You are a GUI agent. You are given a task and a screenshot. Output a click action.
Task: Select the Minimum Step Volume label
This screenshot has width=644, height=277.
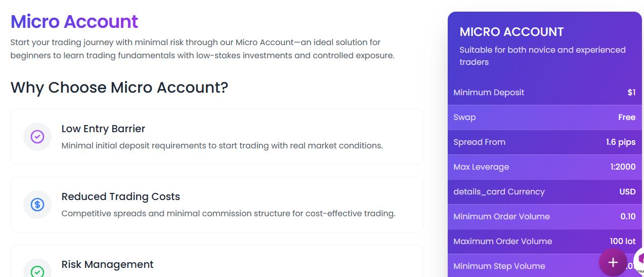pos(499,266)
